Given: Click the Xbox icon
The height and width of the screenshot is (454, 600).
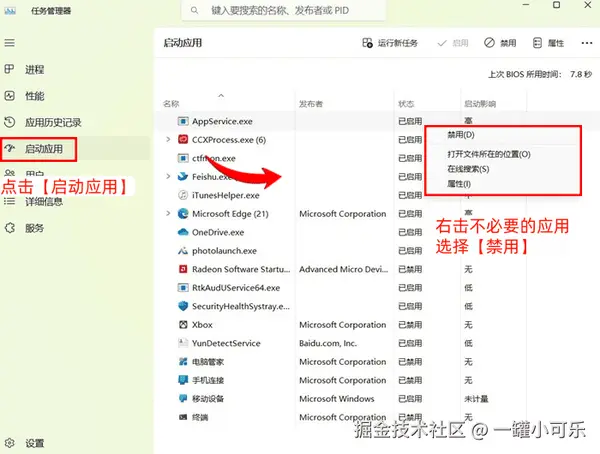Looking at the screenshot, I should click(183, 325).
